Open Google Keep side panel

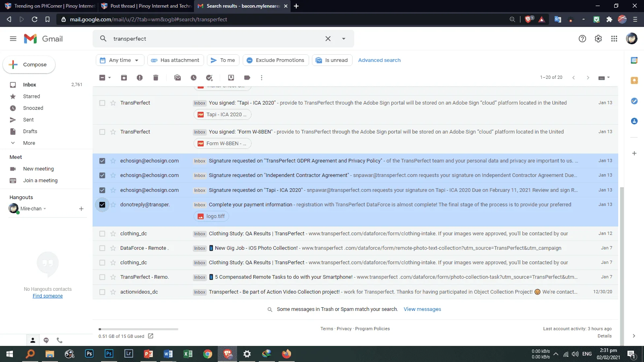tap(634, 80)
